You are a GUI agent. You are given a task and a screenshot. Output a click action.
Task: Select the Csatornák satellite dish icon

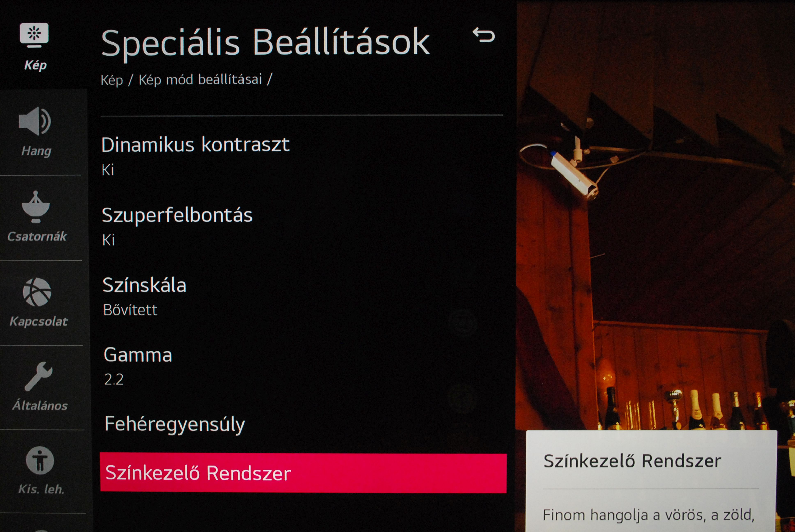36,207
